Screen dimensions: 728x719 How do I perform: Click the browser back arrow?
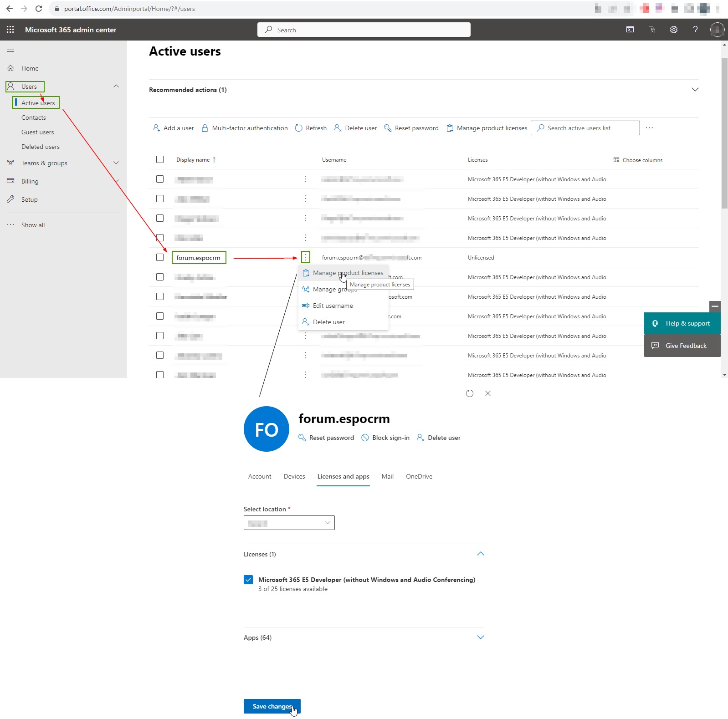pos(10,9)
